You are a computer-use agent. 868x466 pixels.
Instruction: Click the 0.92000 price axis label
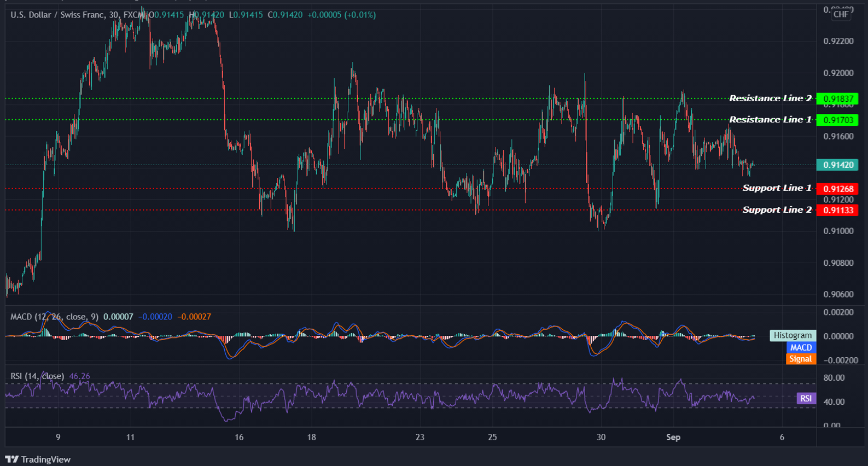(x=838, y=73)
